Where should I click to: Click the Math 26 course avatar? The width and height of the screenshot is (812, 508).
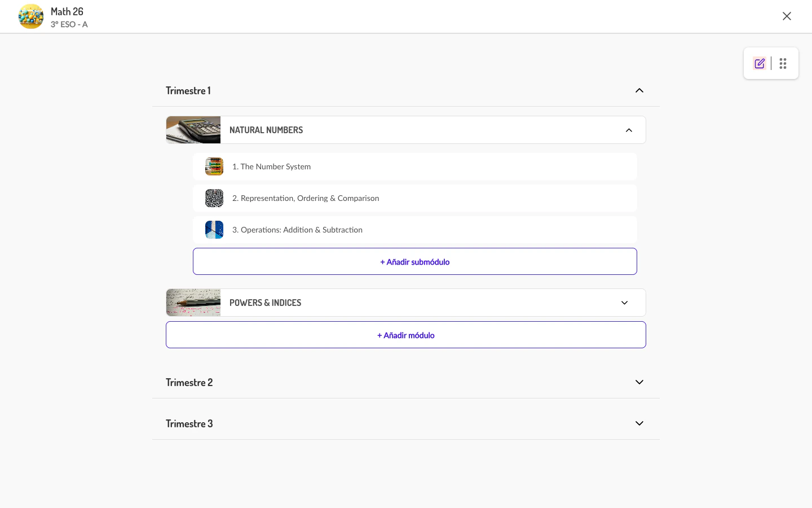coord(31,16)
